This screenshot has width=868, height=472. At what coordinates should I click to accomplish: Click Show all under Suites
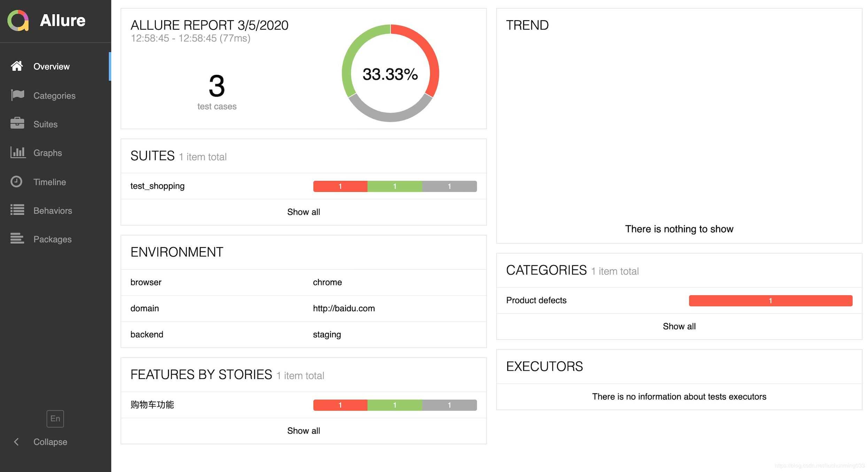[303, 212]
